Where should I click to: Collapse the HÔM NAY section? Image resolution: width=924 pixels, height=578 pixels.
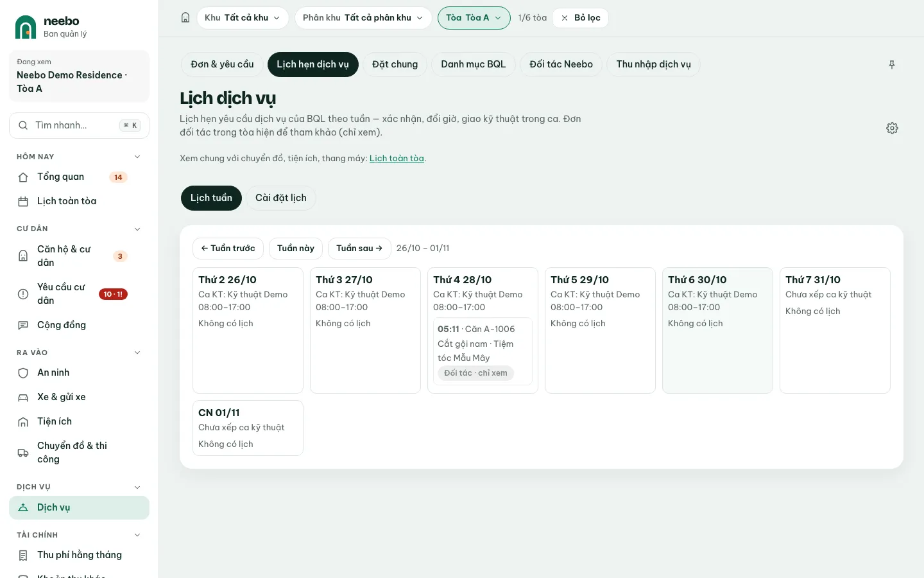pos(137,157)
